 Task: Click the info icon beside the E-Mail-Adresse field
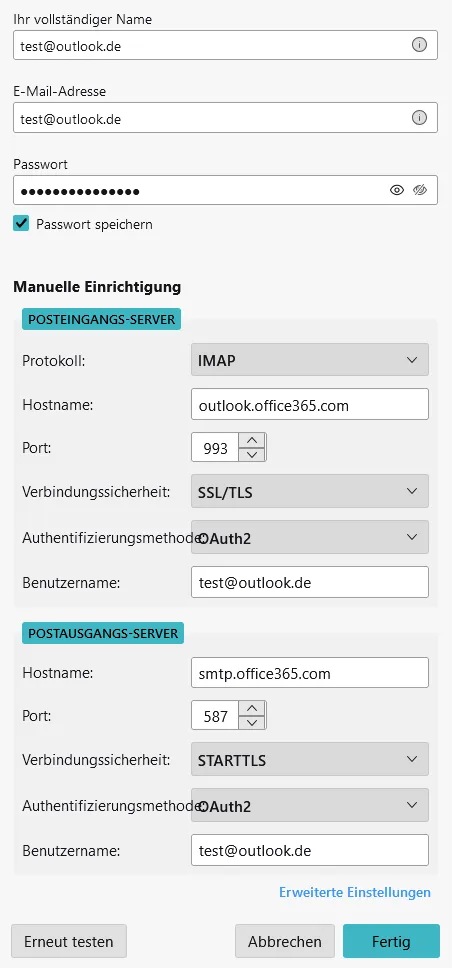419,118
